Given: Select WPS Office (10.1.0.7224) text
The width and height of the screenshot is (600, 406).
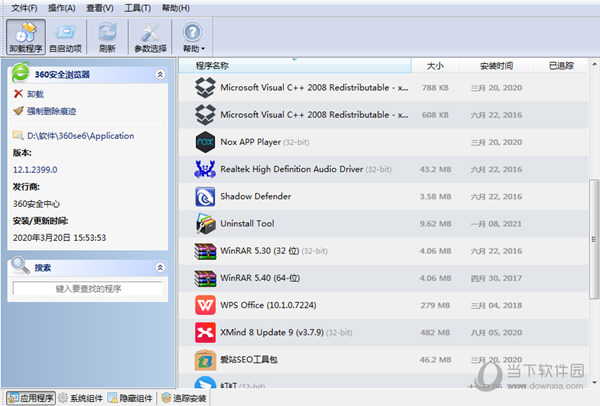Looking at the screenshot, I should (268, 305).
